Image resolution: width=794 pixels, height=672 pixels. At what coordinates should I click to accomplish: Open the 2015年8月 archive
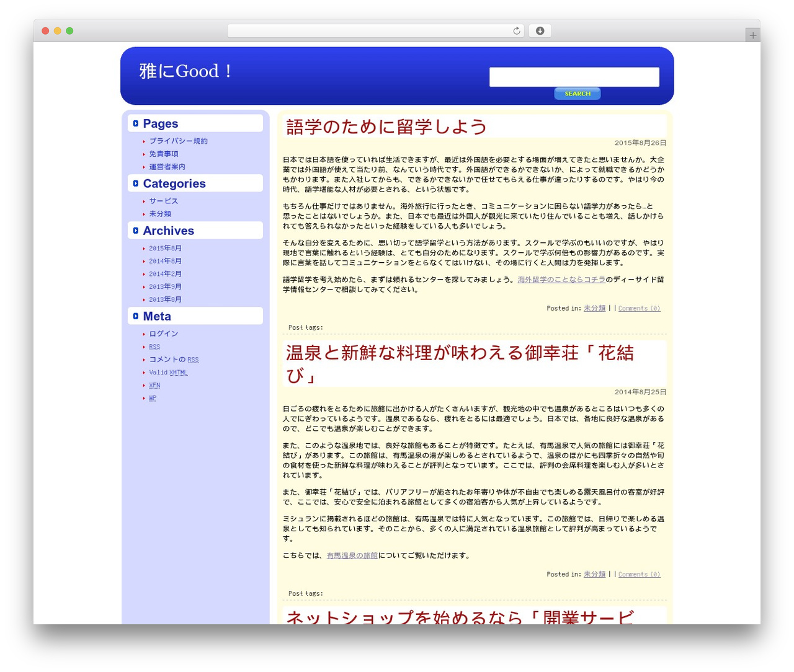pyautogui.click(x=165, y=249)
